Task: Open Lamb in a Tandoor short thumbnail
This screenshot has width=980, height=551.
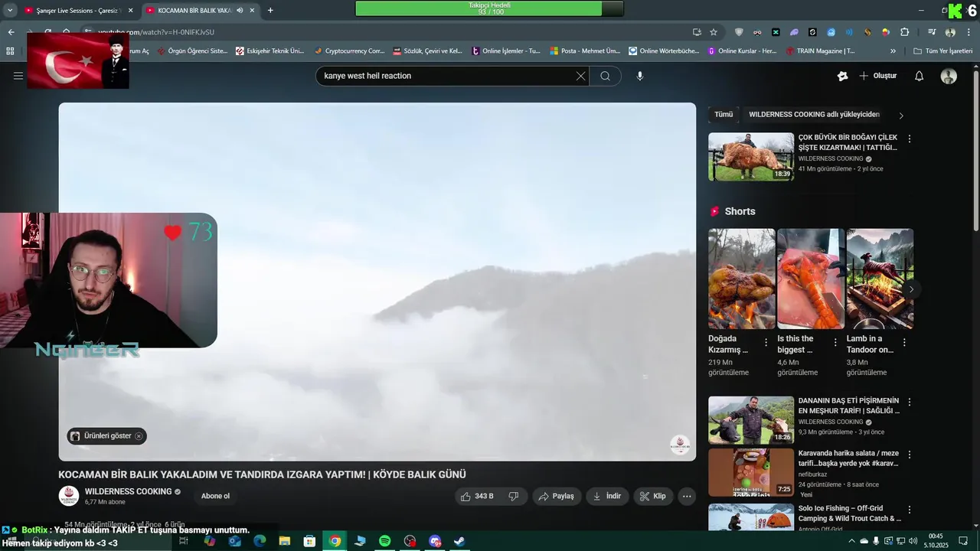Action: click(880, 279)
